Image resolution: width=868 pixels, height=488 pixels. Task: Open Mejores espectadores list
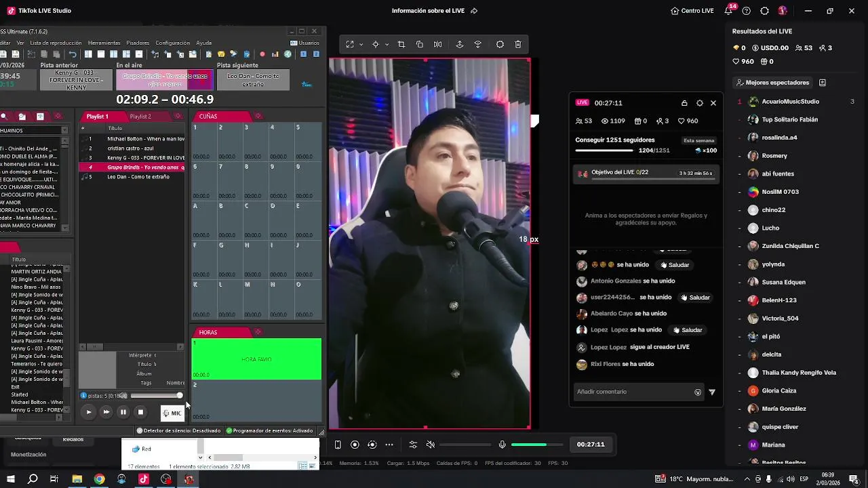tap(773, 83)
